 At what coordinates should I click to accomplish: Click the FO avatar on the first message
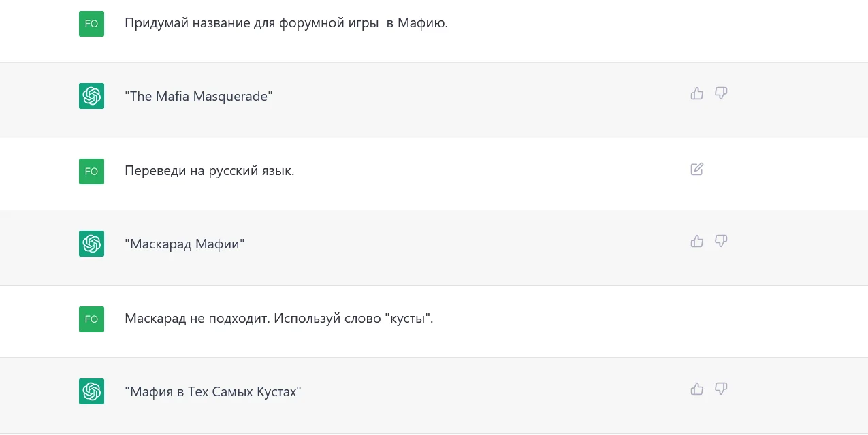pos(91,23)
